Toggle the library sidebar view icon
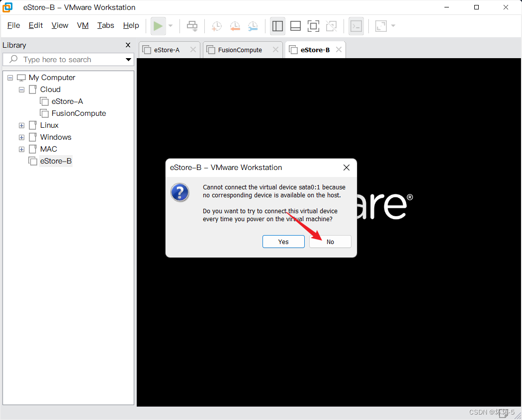Screen dimensions: 522x420 (277, 26)
